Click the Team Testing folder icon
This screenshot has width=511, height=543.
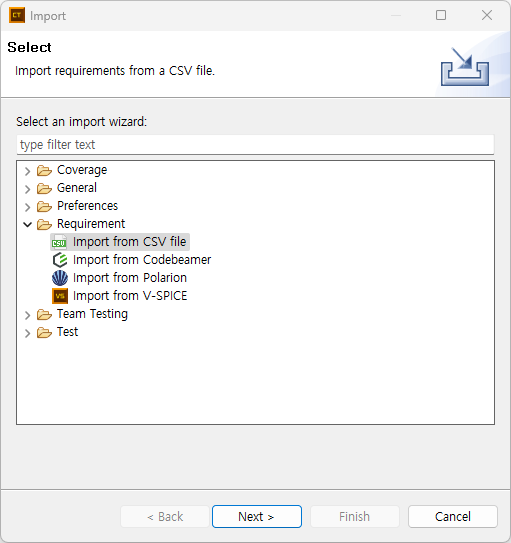click(44, 314)
